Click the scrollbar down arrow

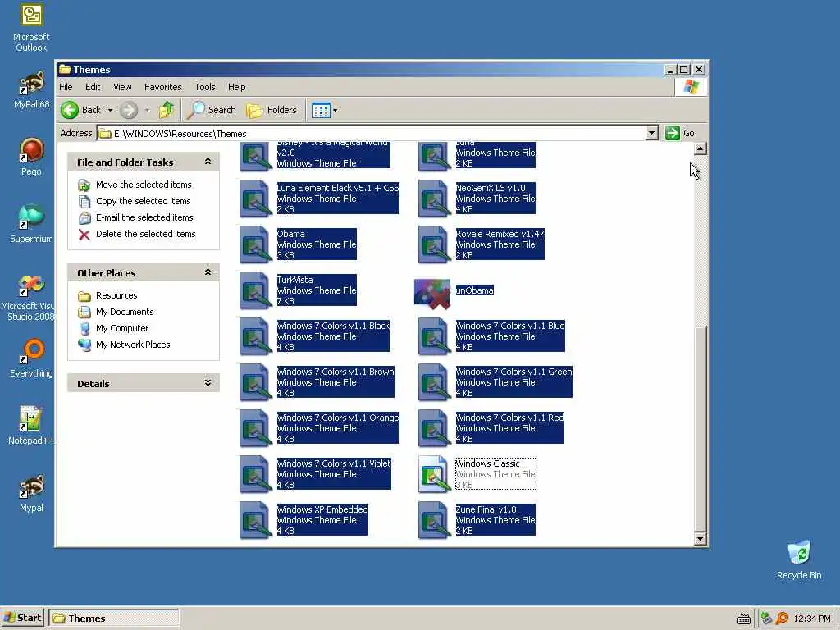[700, 539]
